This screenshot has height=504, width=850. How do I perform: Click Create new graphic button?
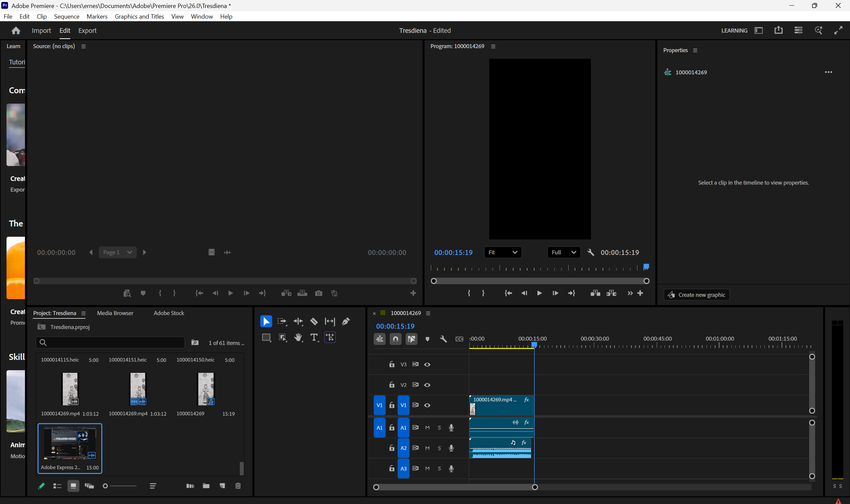[x=697, y=295]
